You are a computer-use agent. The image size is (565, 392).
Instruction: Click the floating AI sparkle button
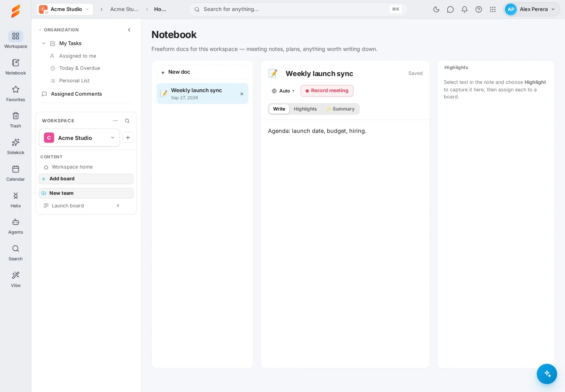click(547, 374)
